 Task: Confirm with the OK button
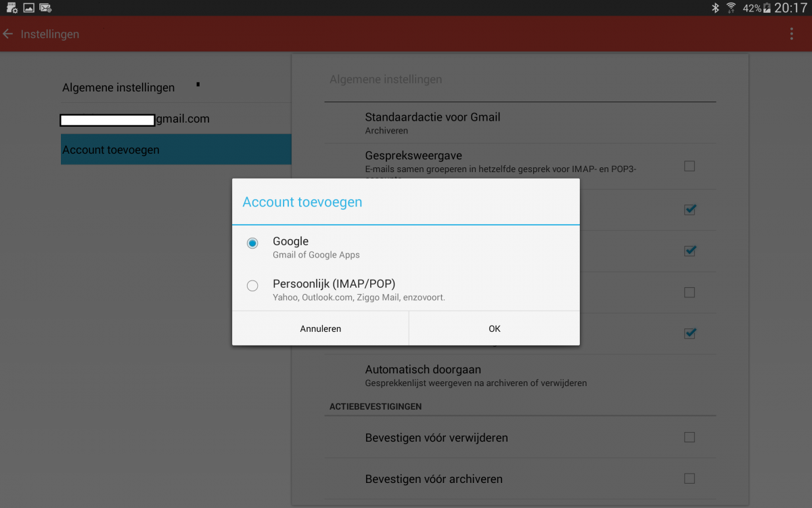pos(495,329)
